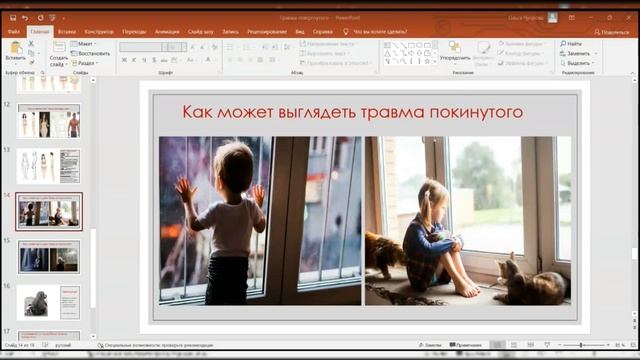Select the rectangle shape in shapes gallery
This screenshot has height=360, width=640.
pos(411,45)
